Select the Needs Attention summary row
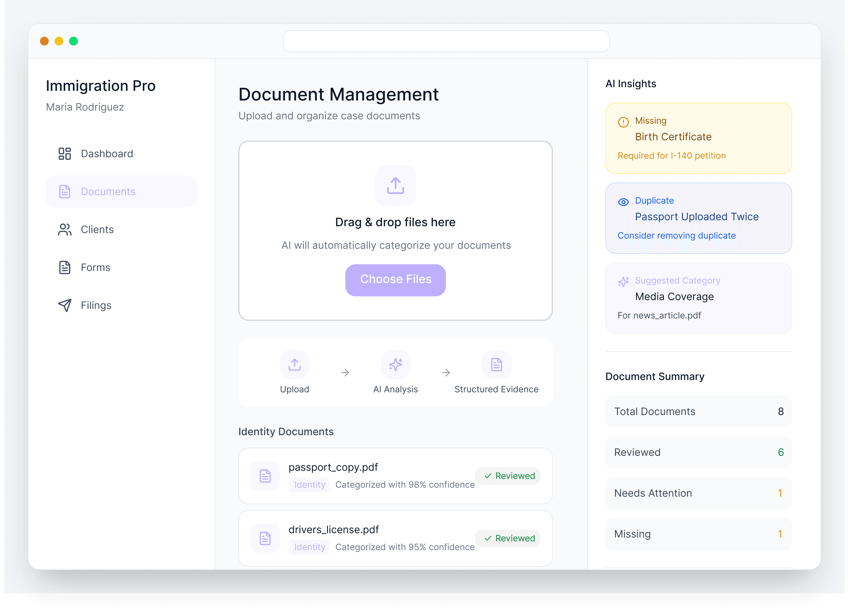Viewport: 849px width, 616px height. 698,493
